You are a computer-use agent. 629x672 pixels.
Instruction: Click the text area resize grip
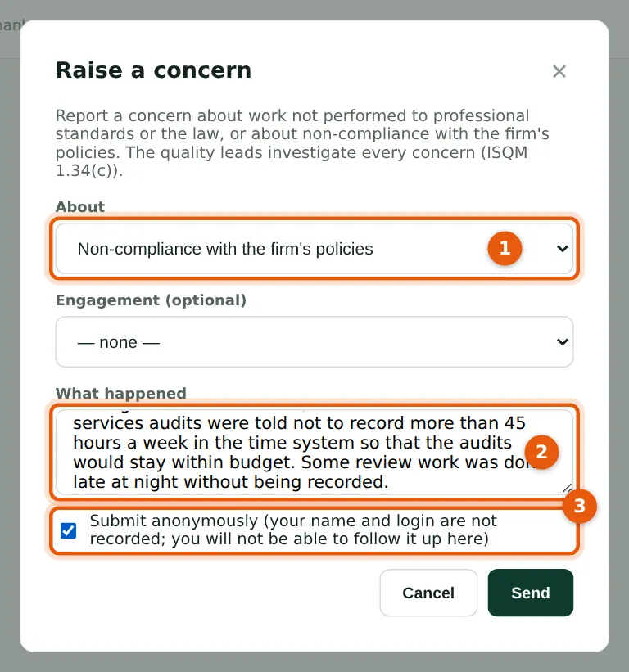pos(567,489)
